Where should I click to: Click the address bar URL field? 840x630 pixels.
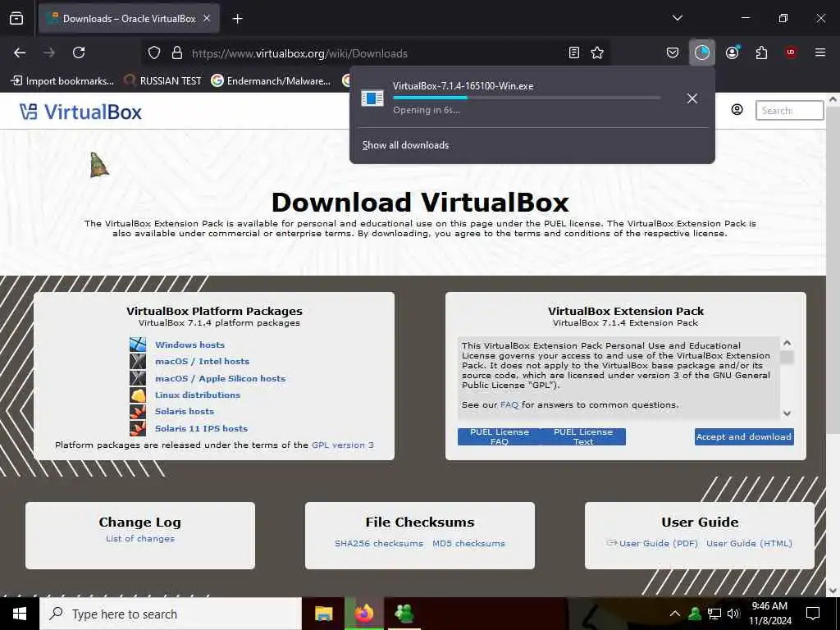point(375,53)
